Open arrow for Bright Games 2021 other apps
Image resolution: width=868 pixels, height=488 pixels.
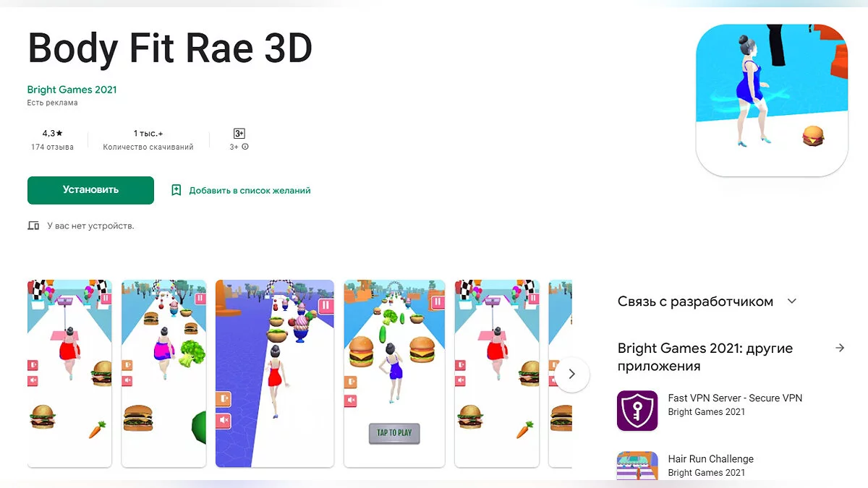840,348
